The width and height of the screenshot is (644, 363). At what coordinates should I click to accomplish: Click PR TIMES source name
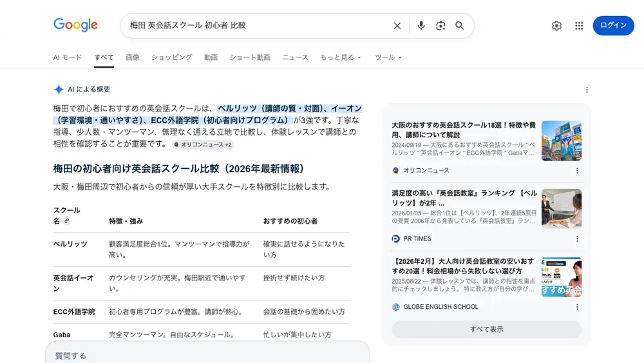click(417, 239)
